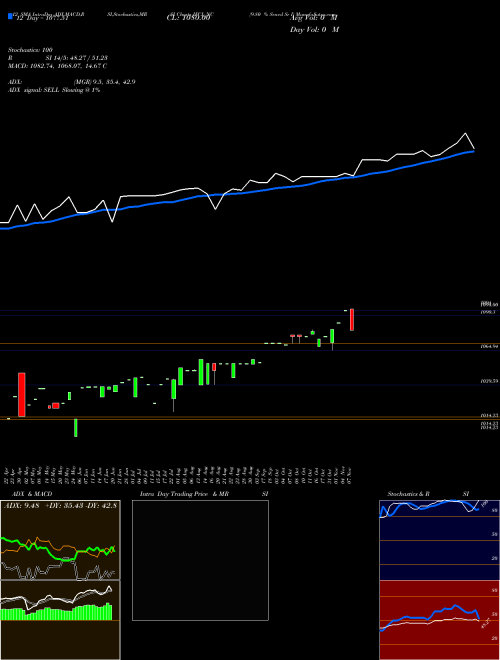Open the red RSI mini chart

(x=439, y=620)
